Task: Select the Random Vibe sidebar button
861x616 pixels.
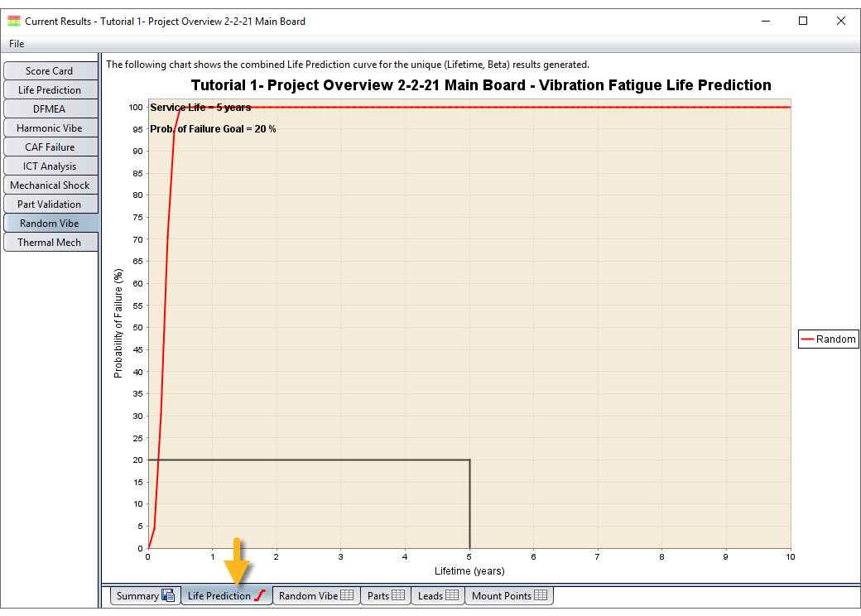Action: (x=50, y=223)
